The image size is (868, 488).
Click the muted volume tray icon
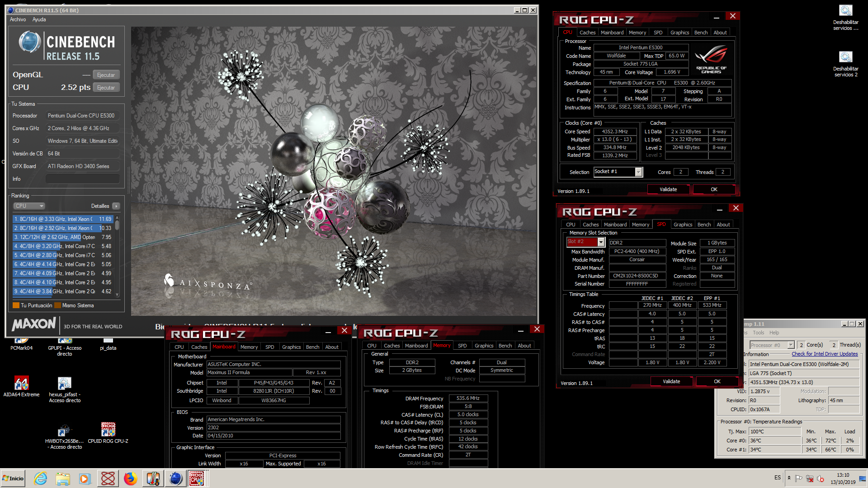tap(821, 479)
